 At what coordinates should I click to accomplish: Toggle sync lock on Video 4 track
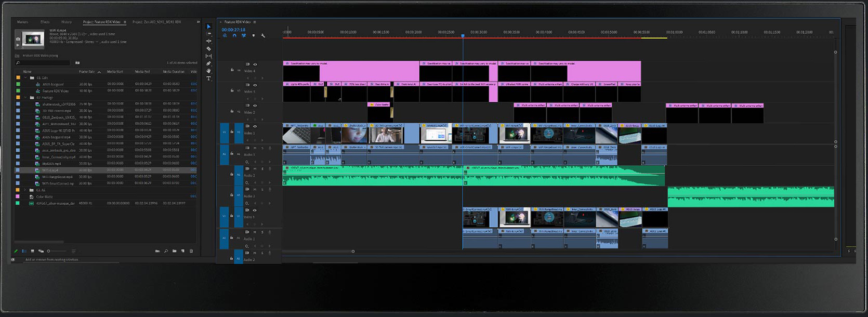click(247, 64)
